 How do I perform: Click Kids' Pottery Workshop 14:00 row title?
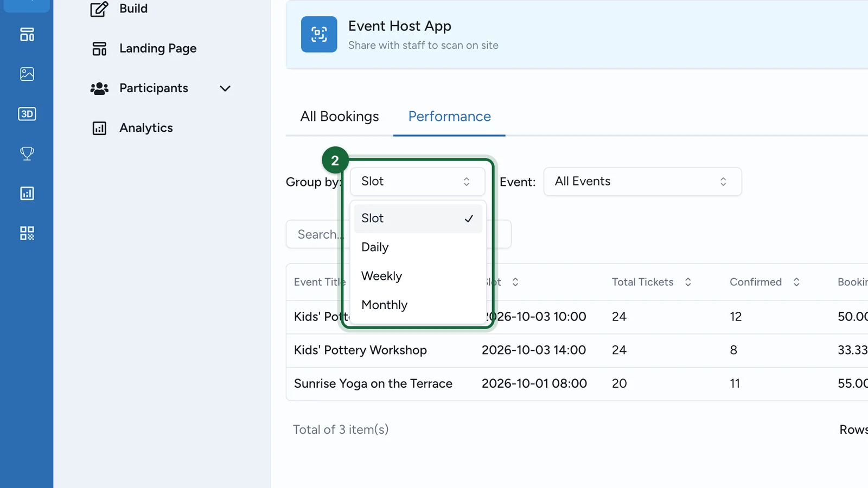(360, 350)
